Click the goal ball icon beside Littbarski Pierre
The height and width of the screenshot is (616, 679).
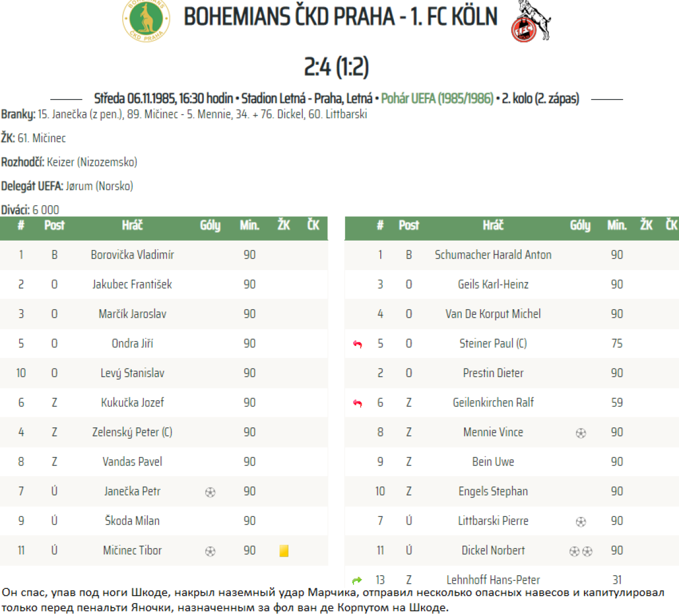click(x=581, y=521)
